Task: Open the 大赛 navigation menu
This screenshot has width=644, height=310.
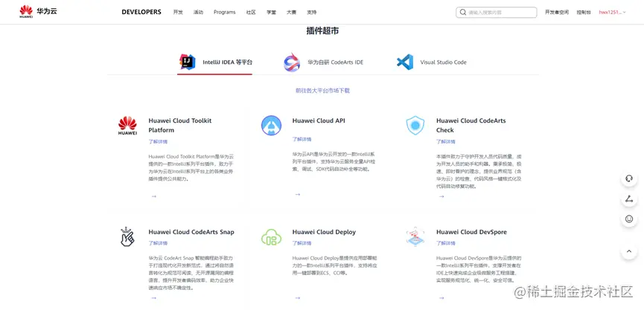Action: point(291,13)
